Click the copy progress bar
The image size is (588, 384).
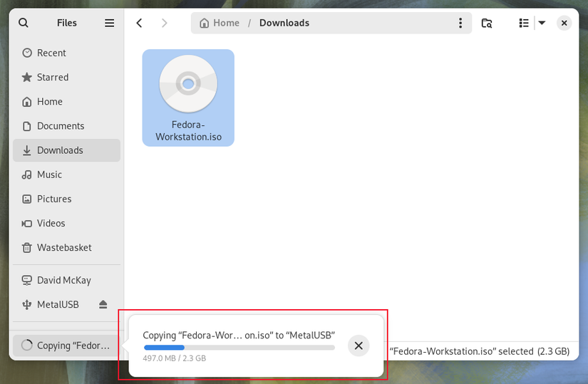tap(239, 348)
